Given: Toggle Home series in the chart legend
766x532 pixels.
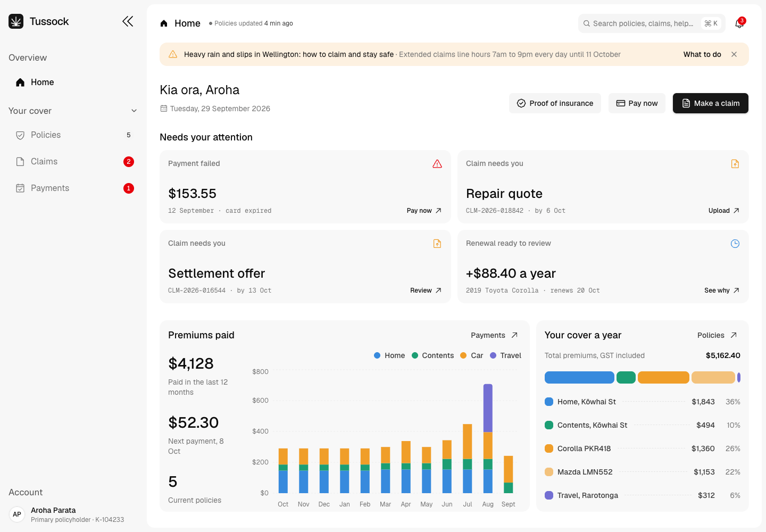Looking at the screenshot, I should pyautogui.click(x=389, y=355).
